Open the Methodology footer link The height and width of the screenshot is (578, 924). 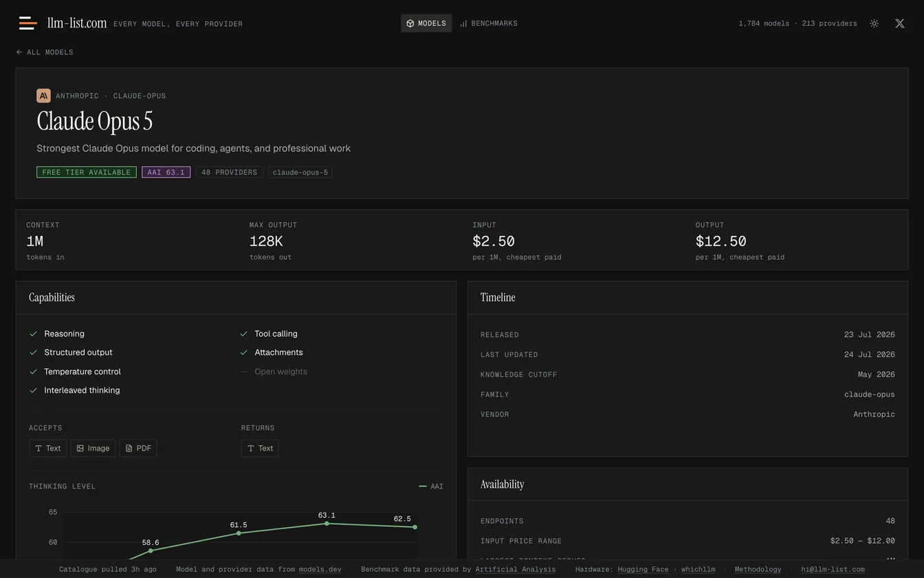point(758,570)
